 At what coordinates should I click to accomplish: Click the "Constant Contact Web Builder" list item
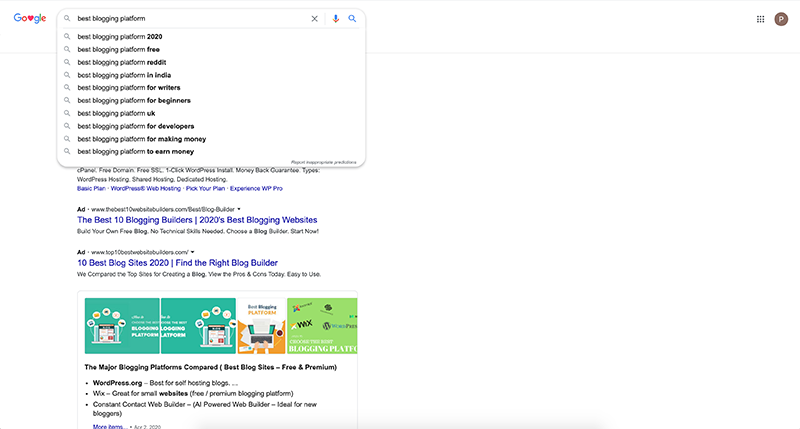pyautogui.click(x=205, y=409)
